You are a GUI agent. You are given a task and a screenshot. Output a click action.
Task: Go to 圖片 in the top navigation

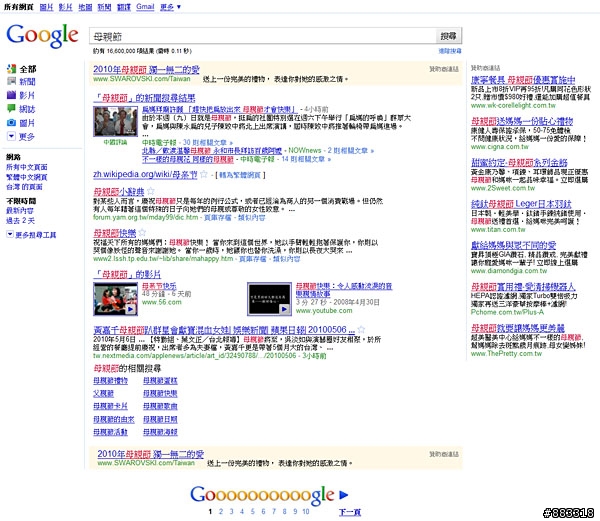pos(46,7)
